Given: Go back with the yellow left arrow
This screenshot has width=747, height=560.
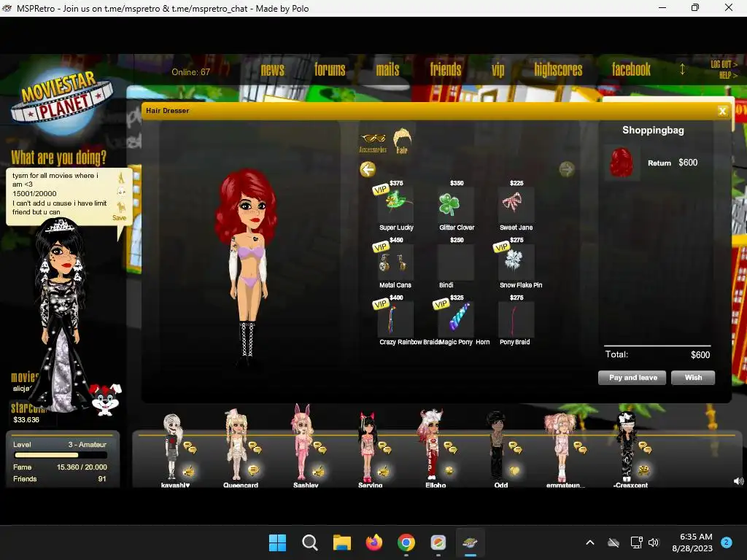Looking at the screenshot, I should pyautogui.click(x=368, y=169).
